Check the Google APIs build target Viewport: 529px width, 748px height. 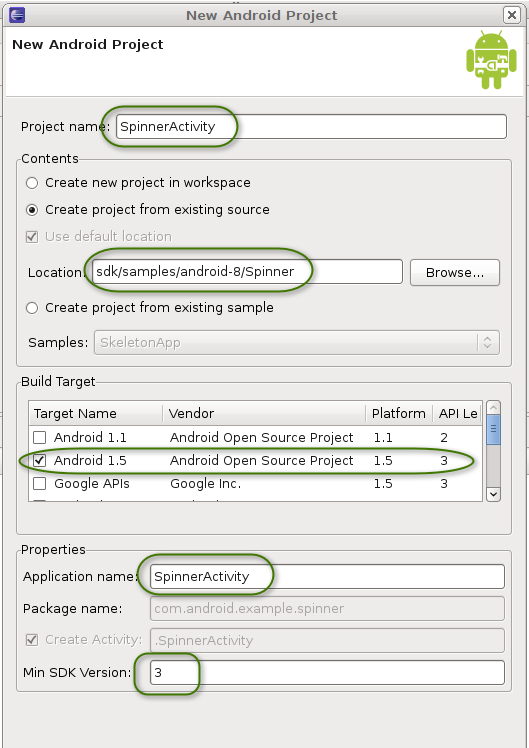40,484
